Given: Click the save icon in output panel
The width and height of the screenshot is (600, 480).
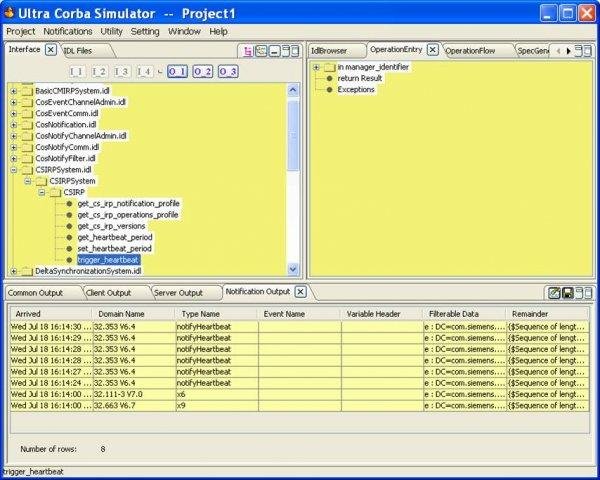Looking at the screenshot, I should coord(567,293).
